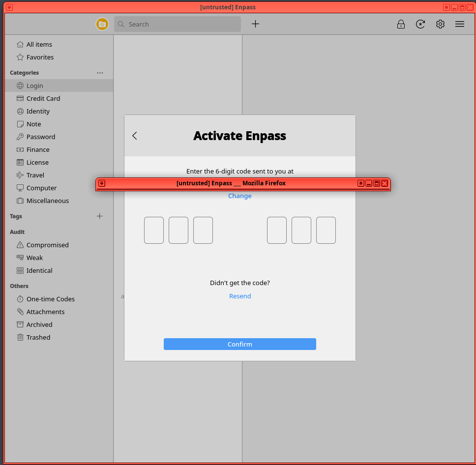
Task: Focus the first code digit box
Action: tap(154, 230)
